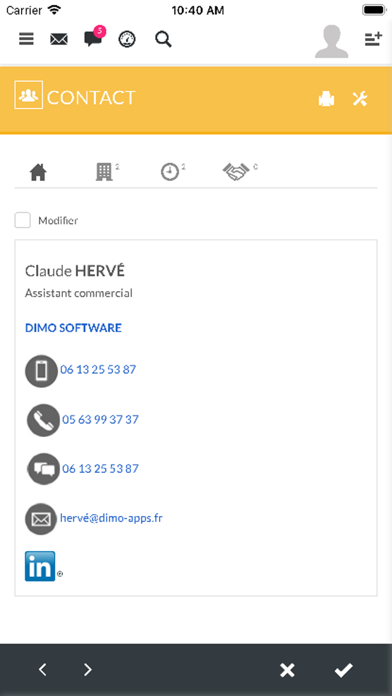Click the add-to-list icon at top right
392x696 pixels.
(373, 40)
